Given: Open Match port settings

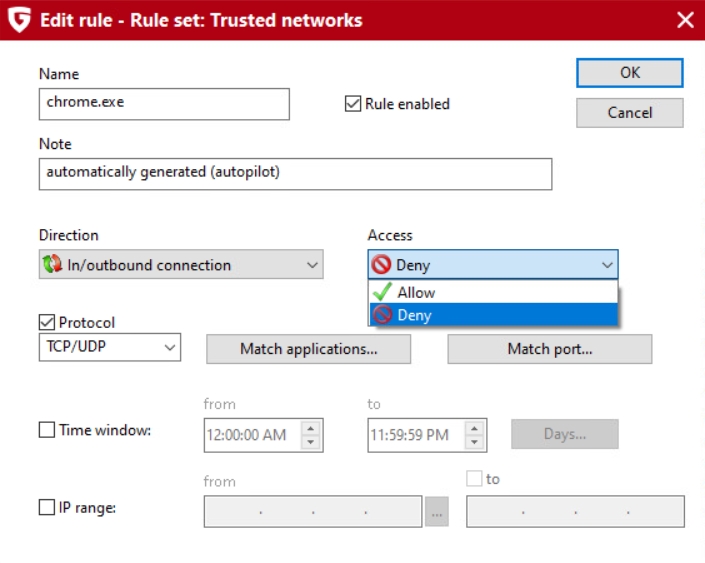Looking at the screenshot, I should tap(549, 349).
